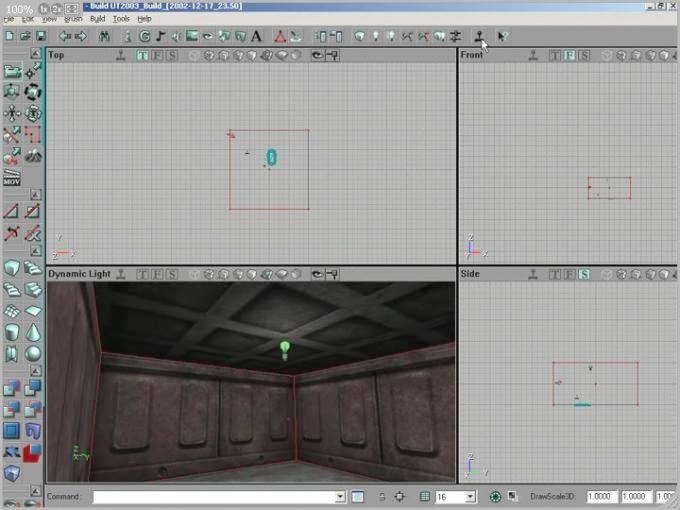This screenshot has height=510, width=680.
Task: Open the Build menu
Action: click(x=97, y=19)
